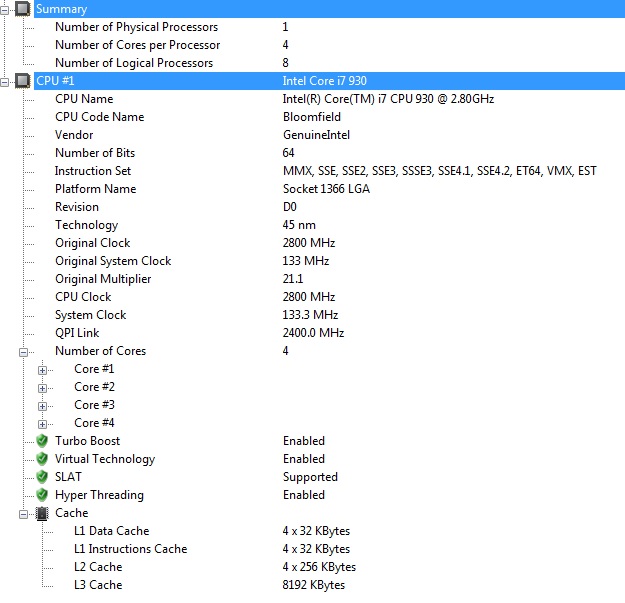Select the Core #2 label
The width and height of the screenshot is (625, 603).
point(94,387)
